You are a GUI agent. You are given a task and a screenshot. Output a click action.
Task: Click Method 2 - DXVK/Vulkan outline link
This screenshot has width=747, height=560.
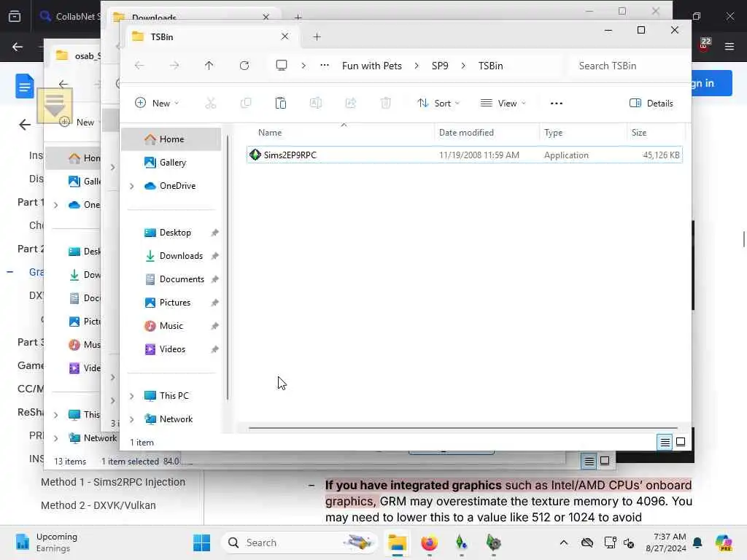98,505
